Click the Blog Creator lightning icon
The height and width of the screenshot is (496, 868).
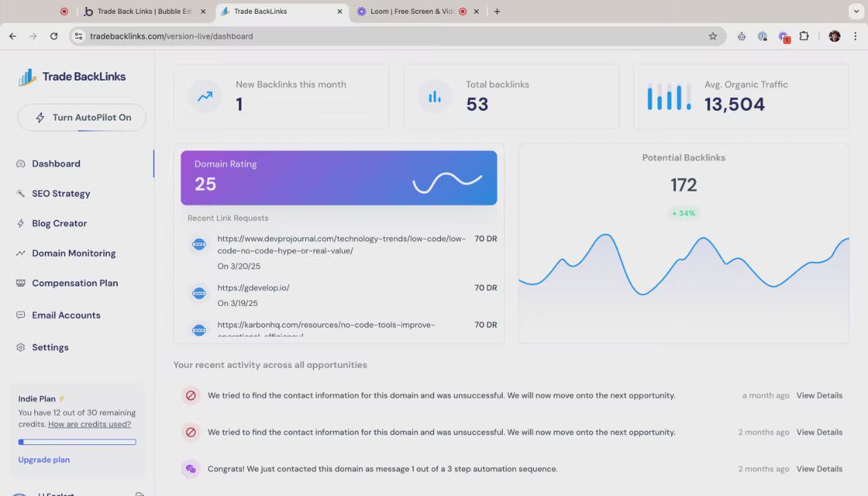point(21,223)
